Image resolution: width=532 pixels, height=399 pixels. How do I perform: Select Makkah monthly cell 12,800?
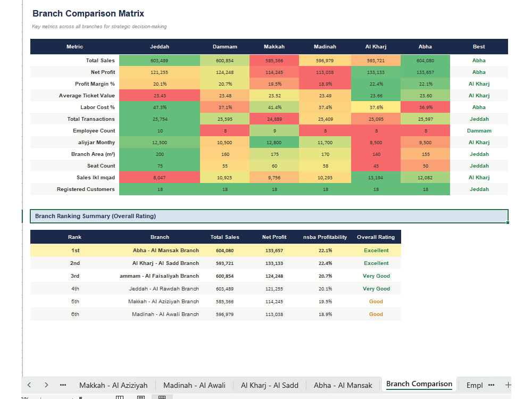click(x=274, y=143)
